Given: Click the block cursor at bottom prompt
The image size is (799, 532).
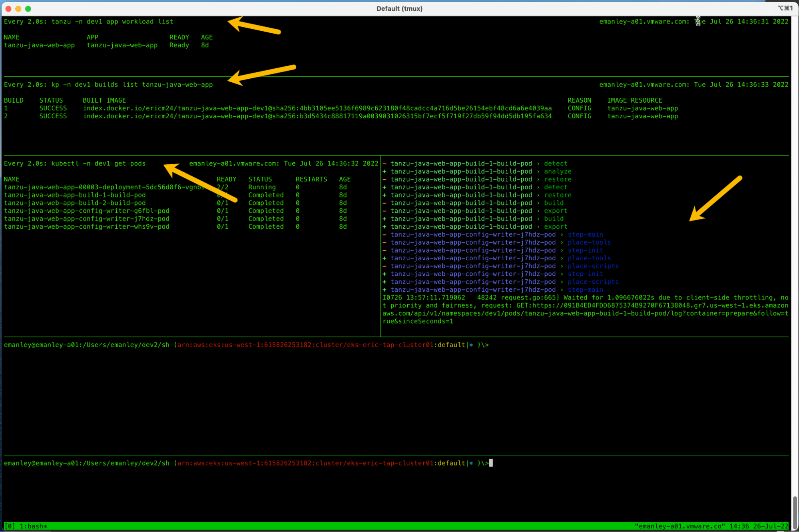Looking at the screenshot, I should pyautogui.click(x=491, y=463).
